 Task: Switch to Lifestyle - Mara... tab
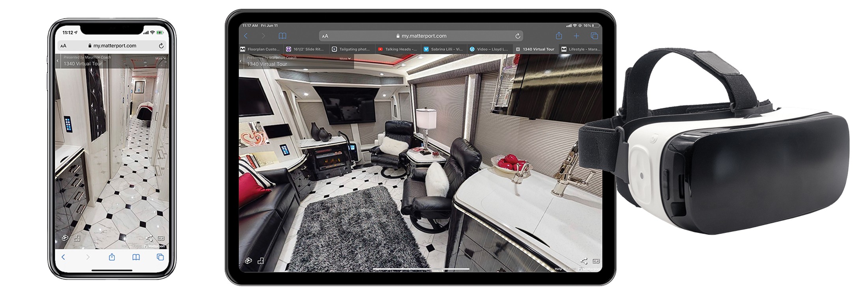581,49
